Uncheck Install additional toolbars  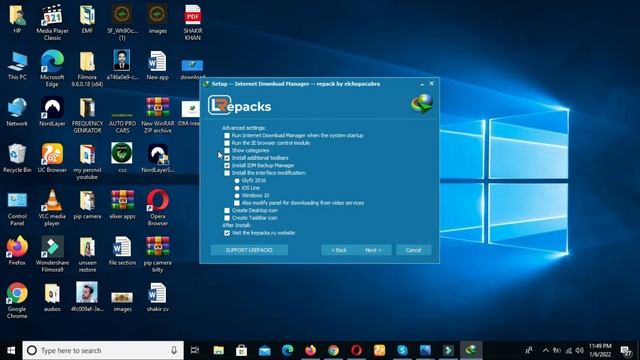coord(227,158)
